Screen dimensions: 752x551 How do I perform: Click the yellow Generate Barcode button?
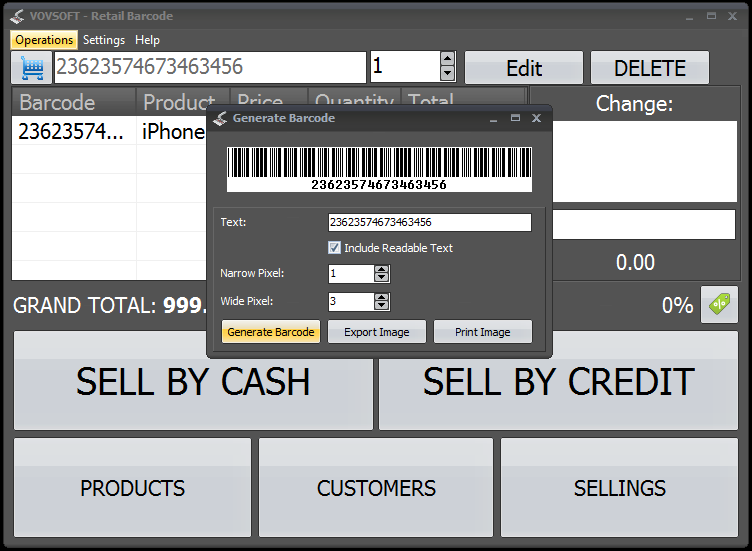pyautogui.click(x=270, y=332)
